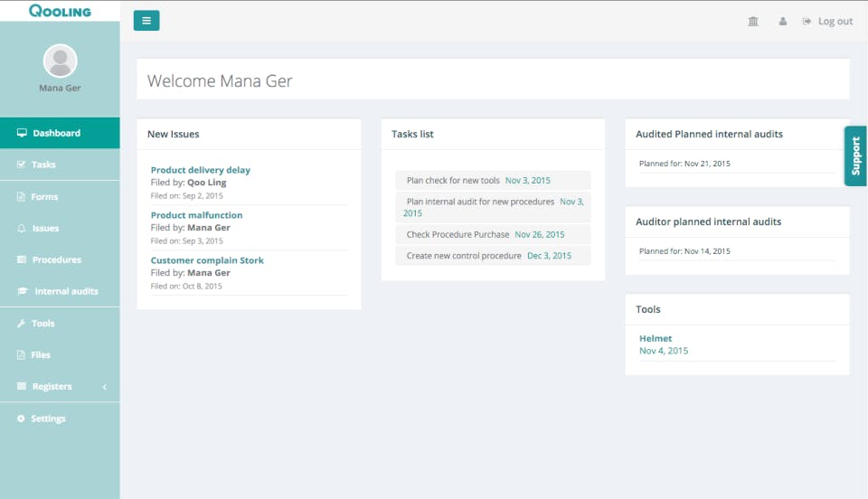
Task: Click the hamburger menu toggle button
Action: [146, 21]
